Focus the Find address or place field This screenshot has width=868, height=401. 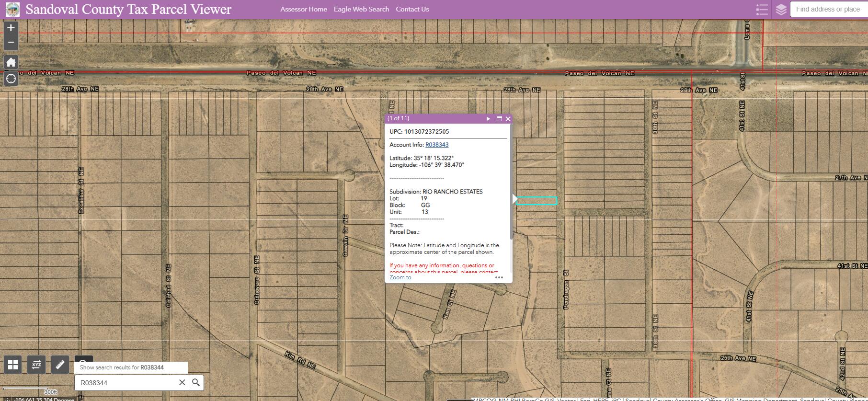[829, 9]
